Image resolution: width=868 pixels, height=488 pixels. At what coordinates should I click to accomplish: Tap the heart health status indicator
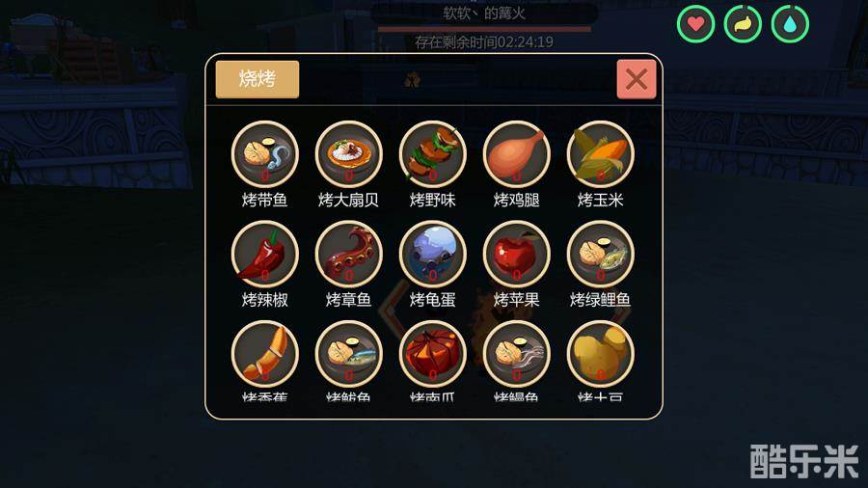(695, 24)
